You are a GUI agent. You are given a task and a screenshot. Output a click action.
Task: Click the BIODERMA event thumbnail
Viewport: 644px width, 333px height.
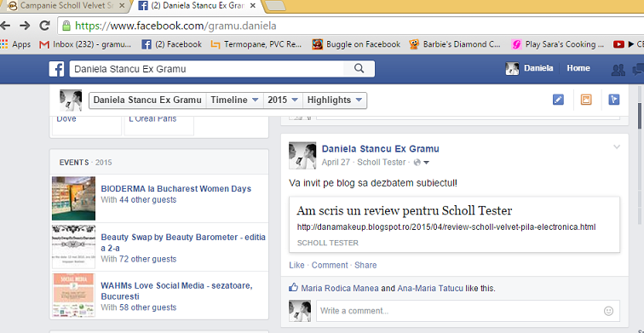tap(73, 198)
